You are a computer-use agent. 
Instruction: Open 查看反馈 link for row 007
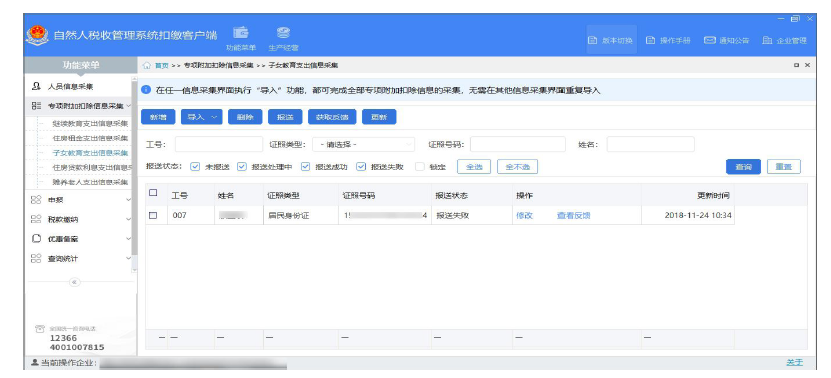click(573, 216)
